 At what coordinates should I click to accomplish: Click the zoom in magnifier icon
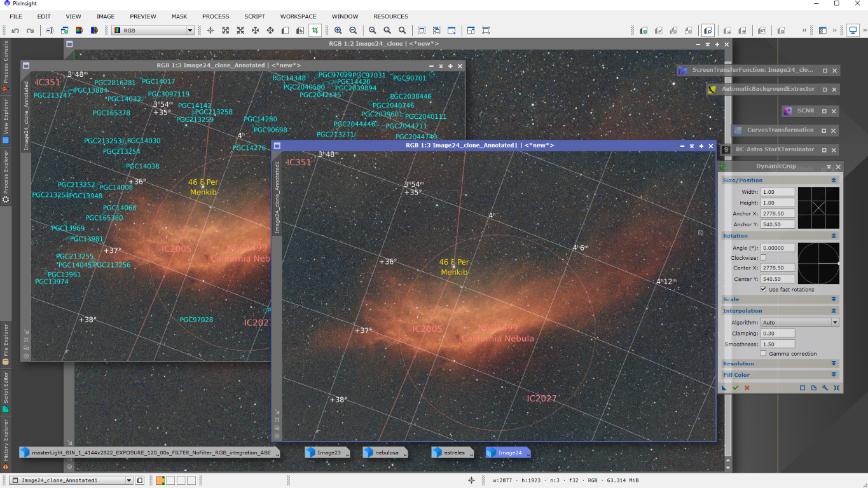pyautogui.click(x=338, y=30)
